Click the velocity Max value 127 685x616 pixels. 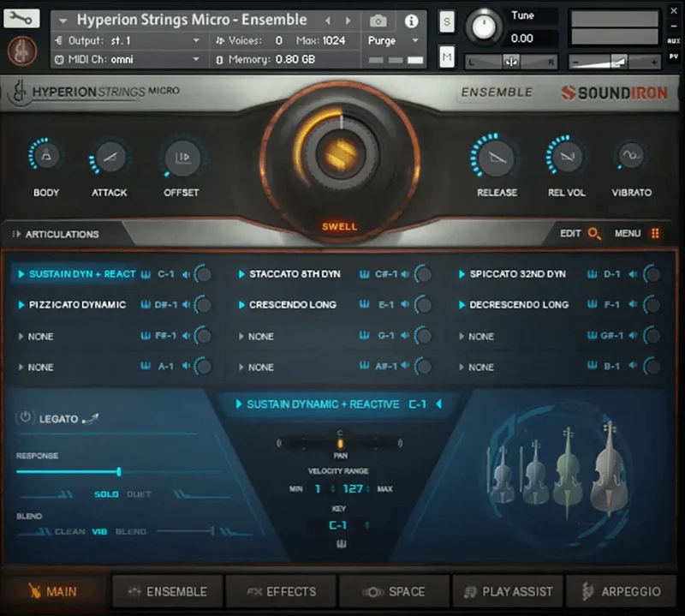pos(353,488)
